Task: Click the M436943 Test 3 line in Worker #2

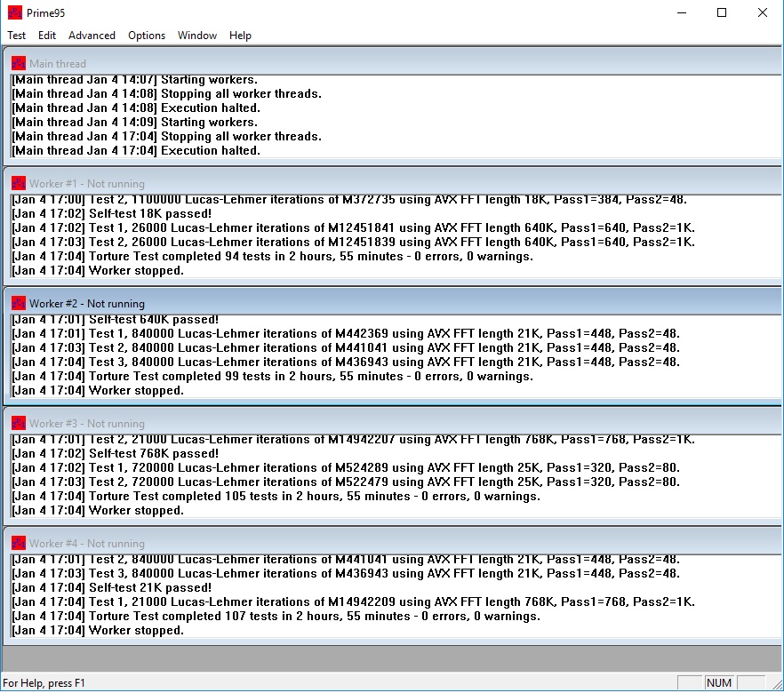Action: coord(346,362)
